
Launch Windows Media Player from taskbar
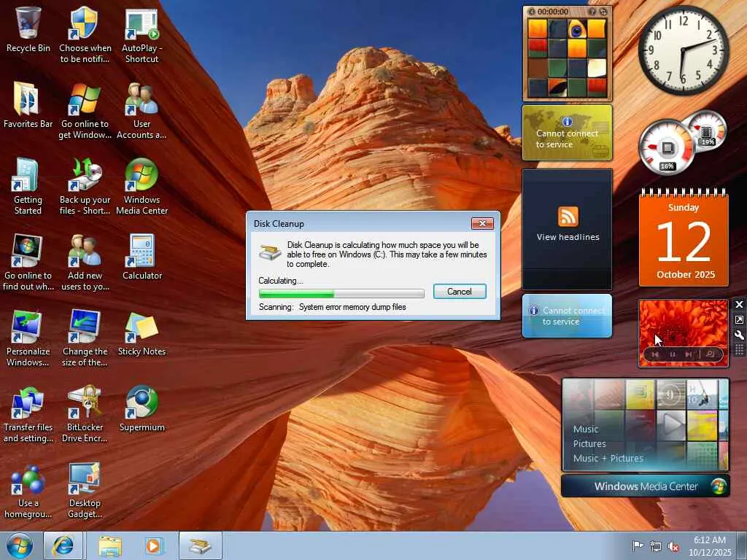click(x=154, y=545)
